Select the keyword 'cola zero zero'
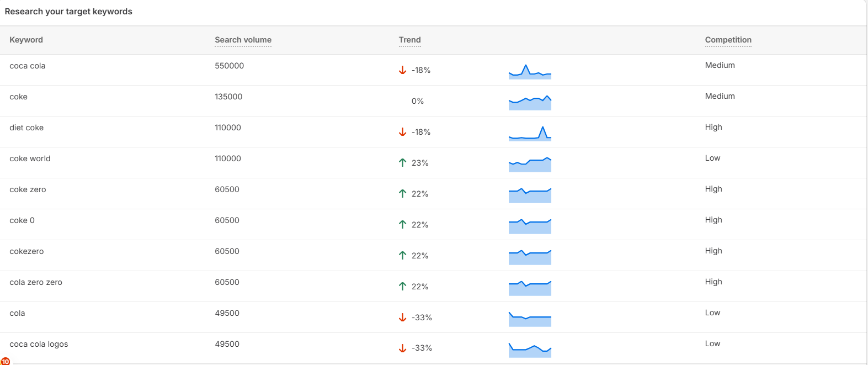 click(36, 282)
